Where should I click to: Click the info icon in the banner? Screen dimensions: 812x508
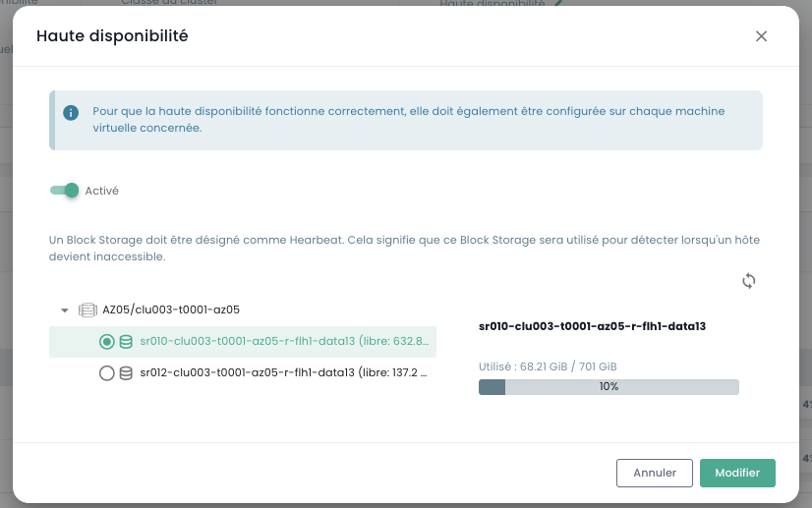coord(71,112)
